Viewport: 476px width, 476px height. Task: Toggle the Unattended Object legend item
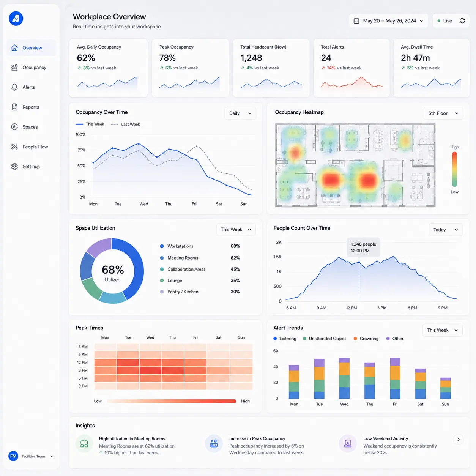325,339
